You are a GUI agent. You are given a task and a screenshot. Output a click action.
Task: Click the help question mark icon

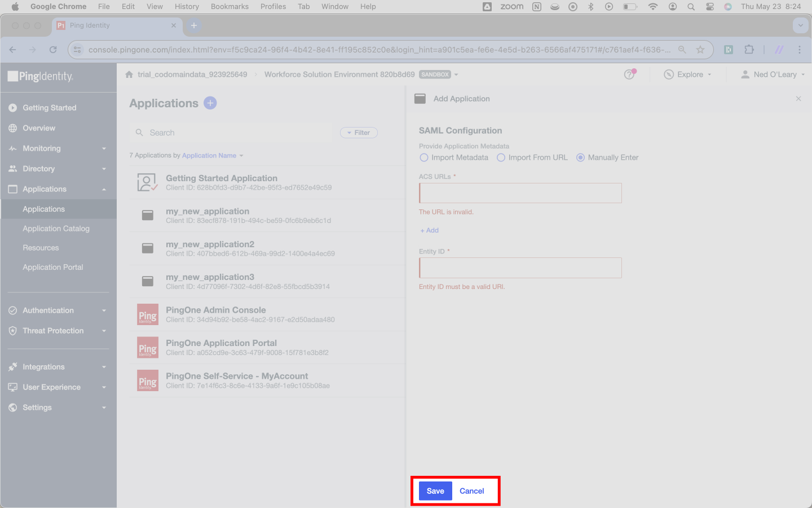pyautogui.click(x=629, y=75)
